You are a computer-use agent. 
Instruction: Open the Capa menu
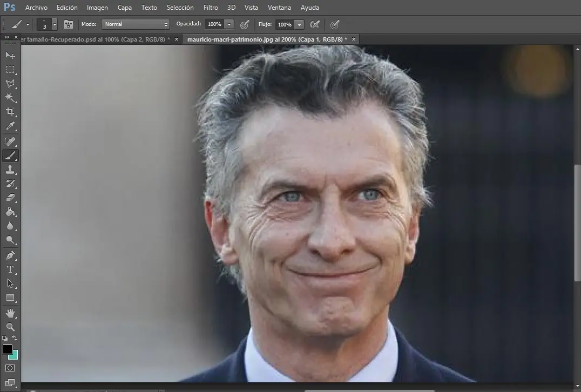point(124,7)
